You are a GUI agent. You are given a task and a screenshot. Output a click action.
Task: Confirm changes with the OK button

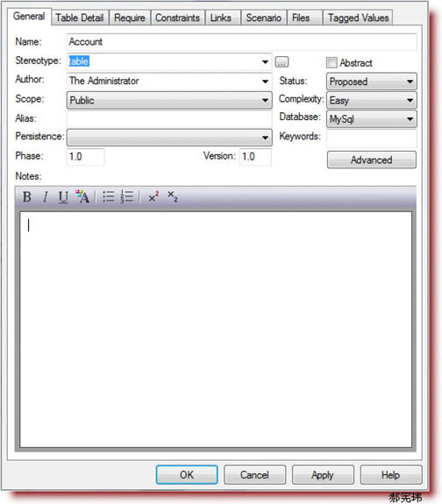(x=187, y=474)
